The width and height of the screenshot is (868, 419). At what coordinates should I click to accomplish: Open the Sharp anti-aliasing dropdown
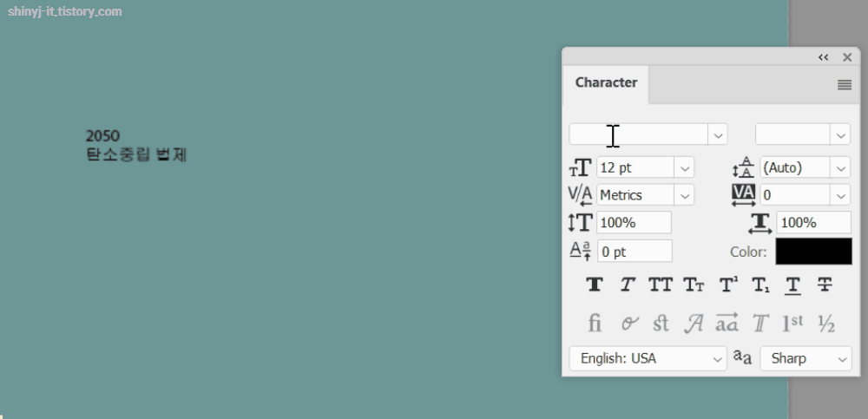coord(806,358)
